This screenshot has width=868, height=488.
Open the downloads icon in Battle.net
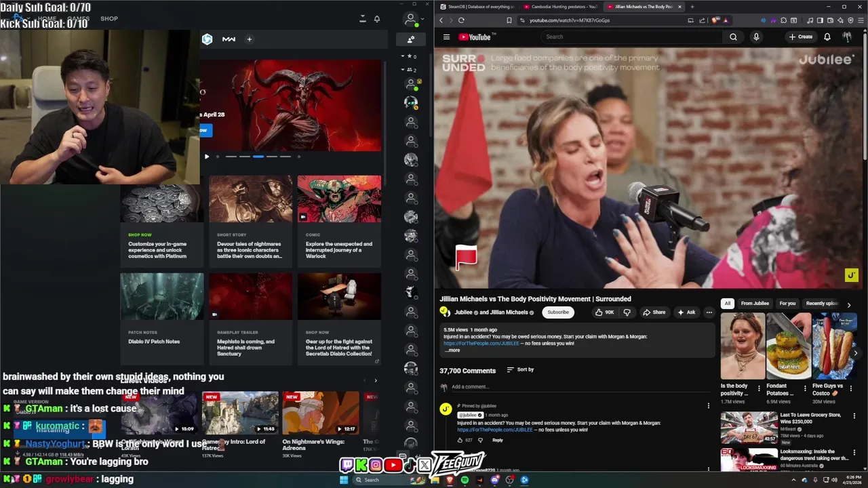tap(363, 19)
